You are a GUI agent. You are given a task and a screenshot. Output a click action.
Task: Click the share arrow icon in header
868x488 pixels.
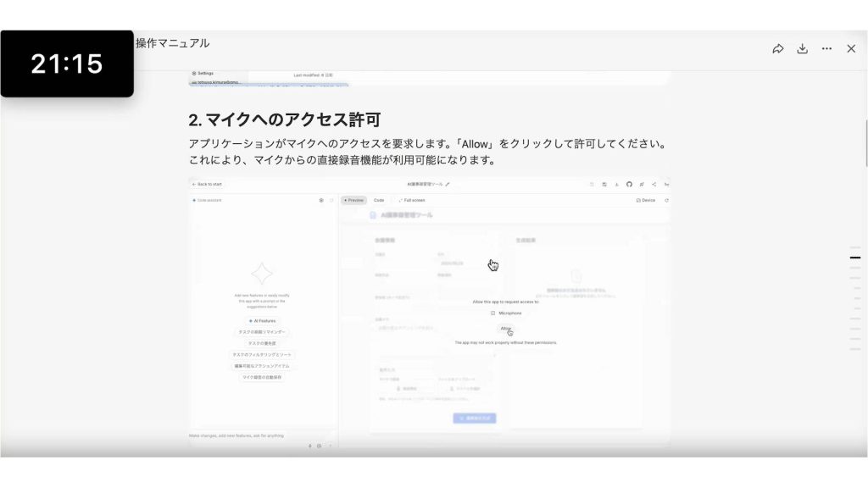pos(777,49)
